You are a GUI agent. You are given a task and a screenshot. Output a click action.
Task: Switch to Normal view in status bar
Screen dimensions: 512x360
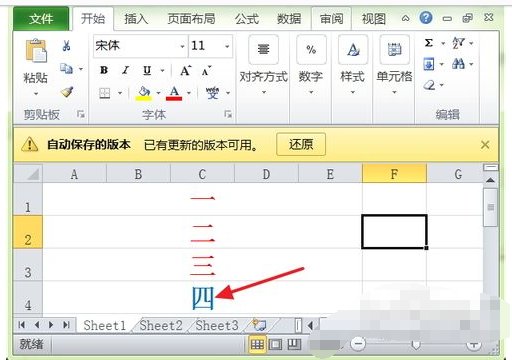tap(257, 344)
